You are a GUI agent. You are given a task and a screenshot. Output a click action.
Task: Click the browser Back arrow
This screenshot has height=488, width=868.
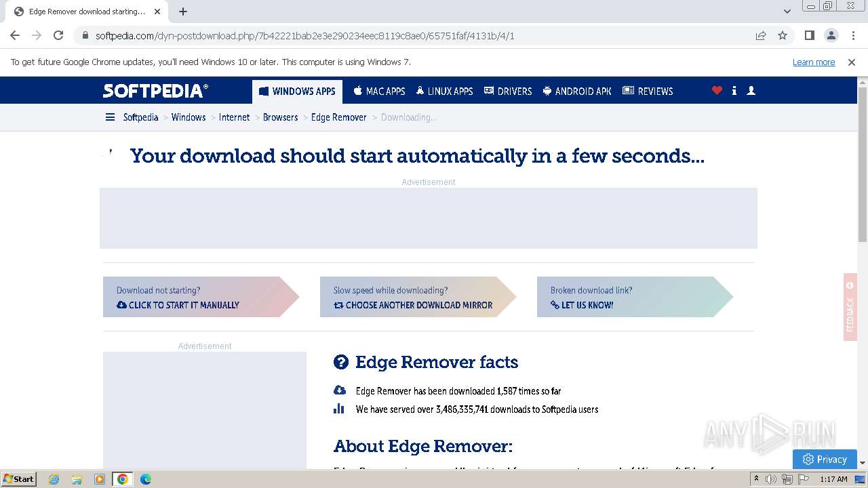tap(15, 35)
